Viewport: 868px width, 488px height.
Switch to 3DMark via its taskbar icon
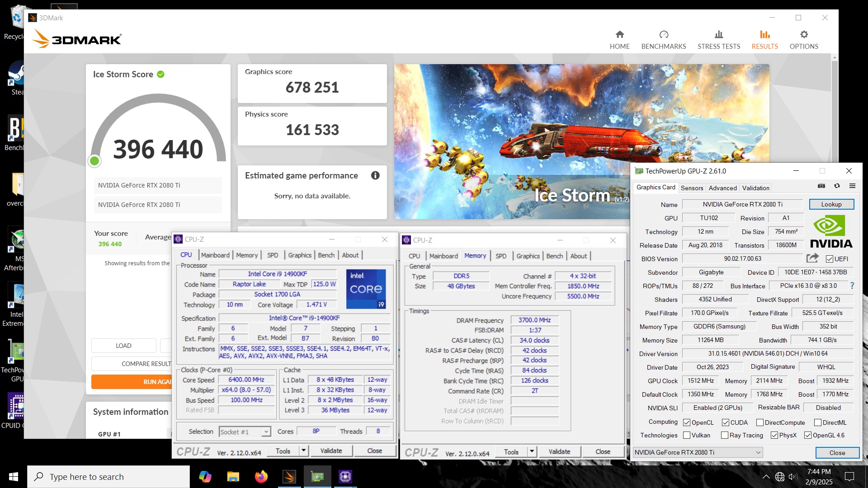point(289,477)
